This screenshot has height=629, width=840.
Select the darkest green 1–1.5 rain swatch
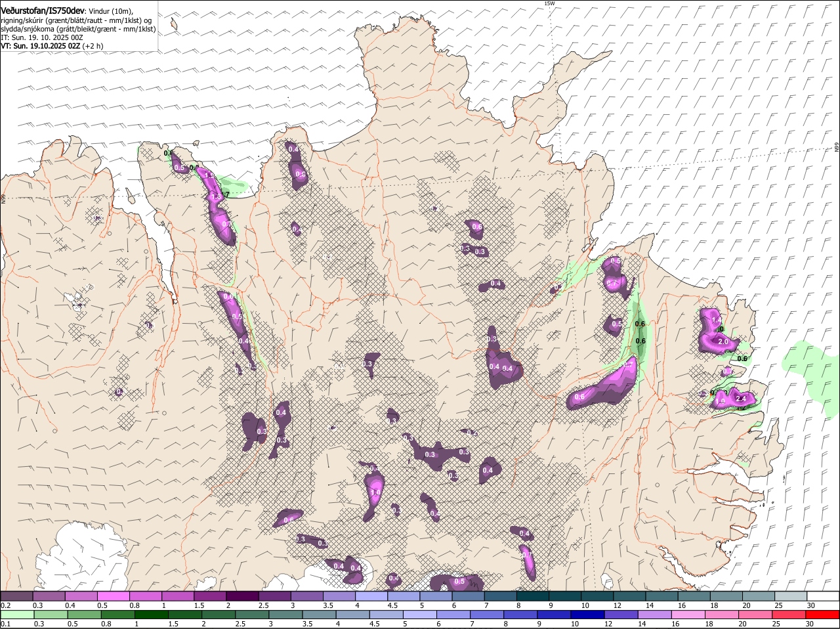pyautogui.click(x=151, y=615)
